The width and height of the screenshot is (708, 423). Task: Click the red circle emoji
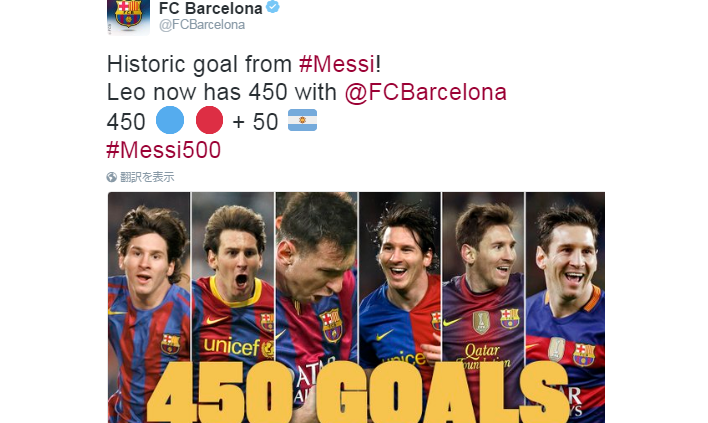click(x=209, y=121)
